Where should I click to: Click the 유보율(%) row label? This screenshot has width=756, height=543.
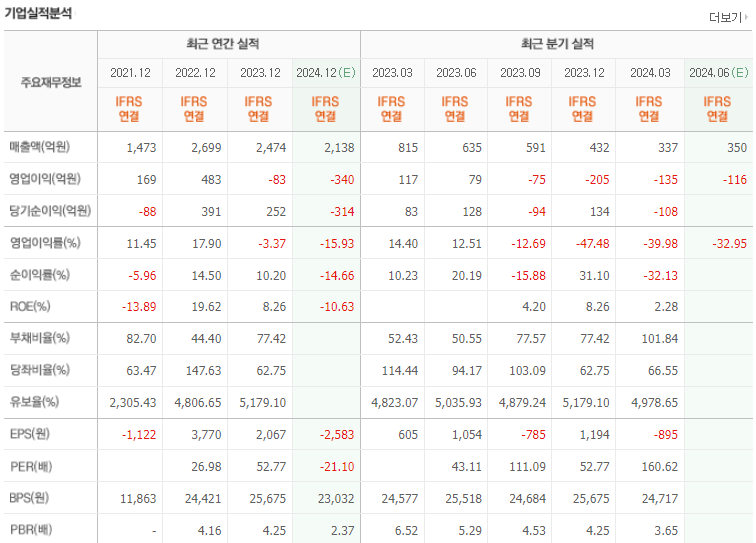click(x=34, y=402)
